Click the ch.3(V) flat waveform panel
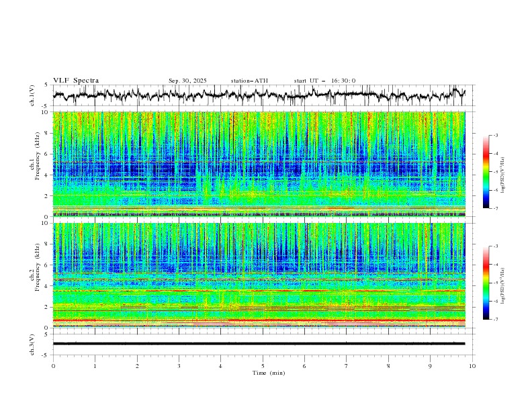The image size is (532, 411). pos(264,345)
